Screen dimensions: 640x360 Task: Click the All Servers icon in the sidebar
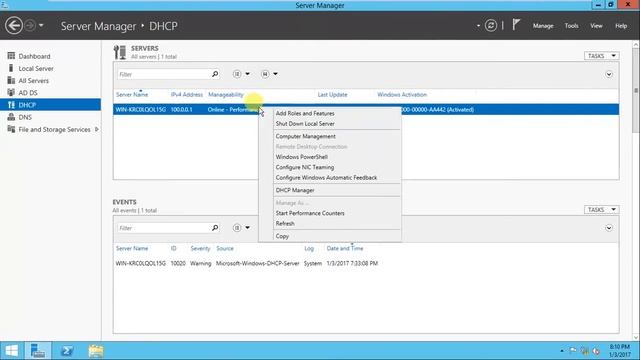coord(11,80)
